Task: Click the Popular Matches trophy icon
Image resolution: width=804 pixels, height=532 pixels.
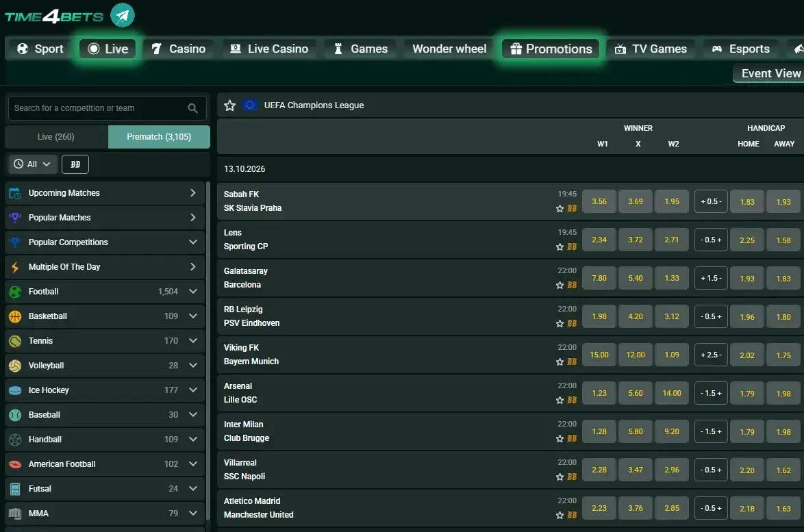Action: 15,218
